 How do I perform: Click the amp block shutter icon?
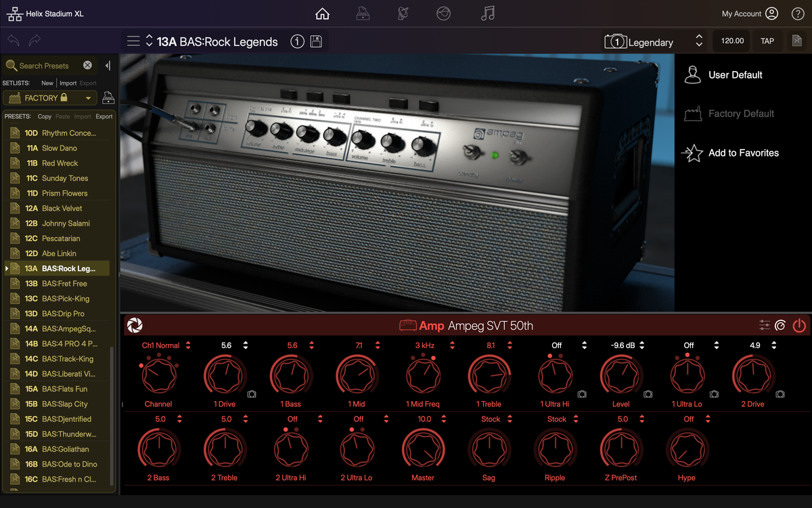[134, 326]
